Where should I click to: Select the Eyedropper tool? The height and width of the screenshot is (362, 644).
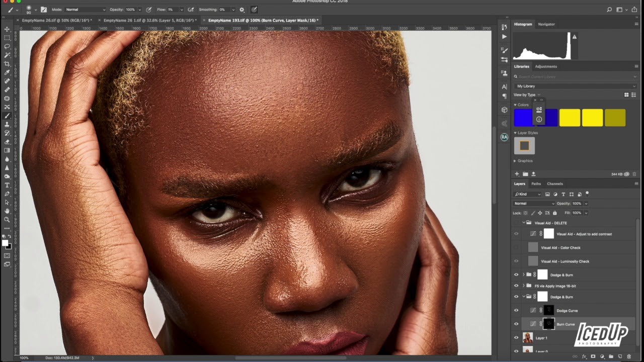tap(7, 72)
